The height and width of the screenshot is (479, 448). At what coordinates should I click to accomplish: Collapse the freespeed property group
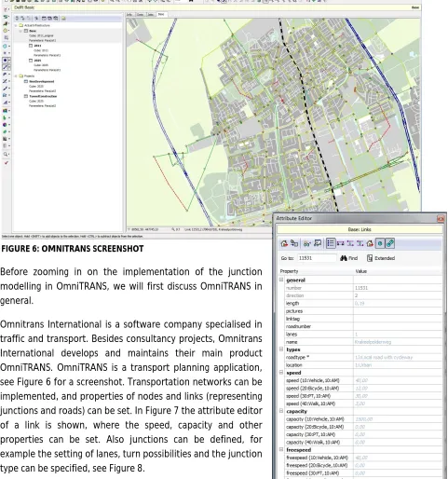click(281, 449)
